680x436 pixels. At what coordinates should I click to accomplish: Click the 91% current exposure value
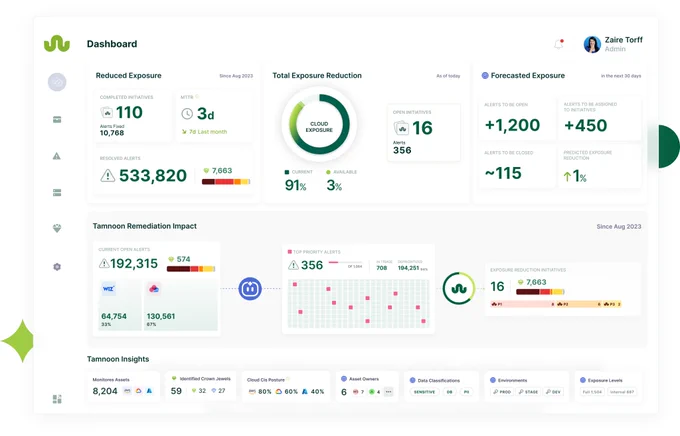pyautogui.click(x=295, y=185)
